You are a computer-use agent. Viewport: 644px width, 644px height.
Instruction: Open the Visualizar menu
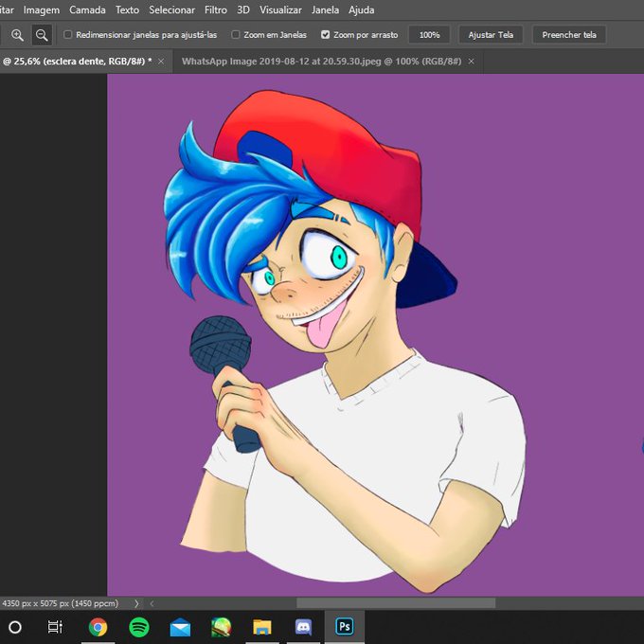tap(280, 9)
